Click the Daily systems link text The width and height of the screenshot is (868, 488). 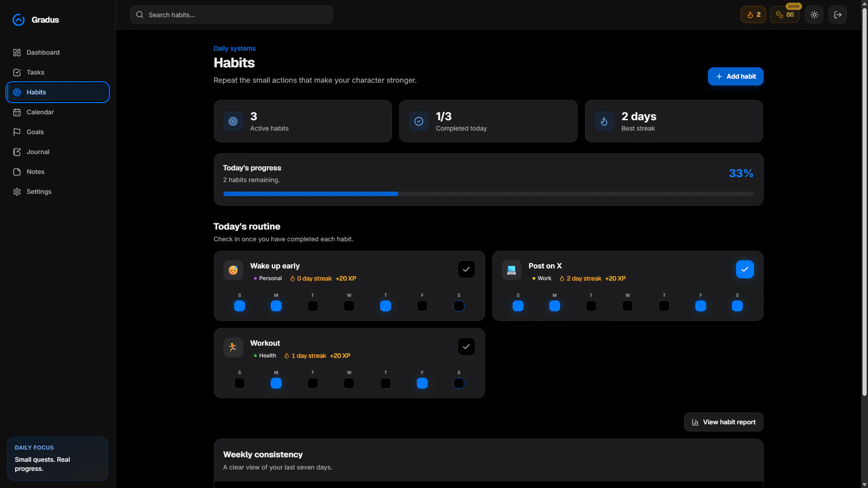point(235,48)
